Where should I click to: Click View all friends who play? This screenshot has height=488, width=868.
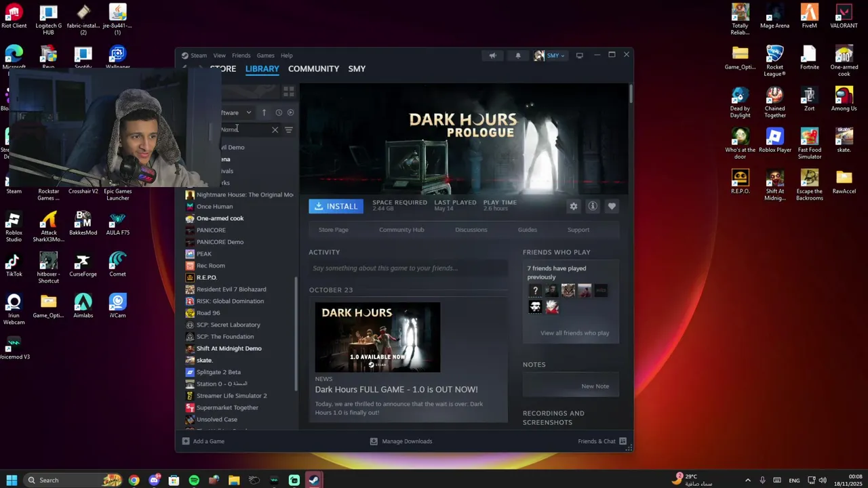574,333
